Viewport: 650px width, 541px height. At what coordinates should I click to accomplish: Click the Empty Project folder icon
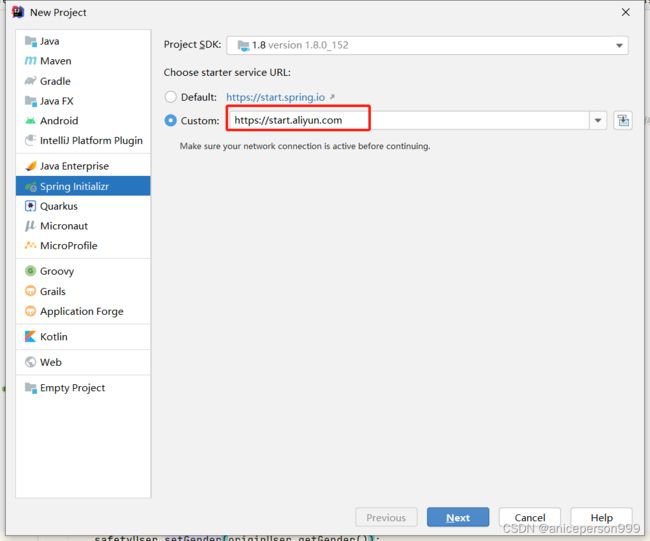tap(31, 388)
